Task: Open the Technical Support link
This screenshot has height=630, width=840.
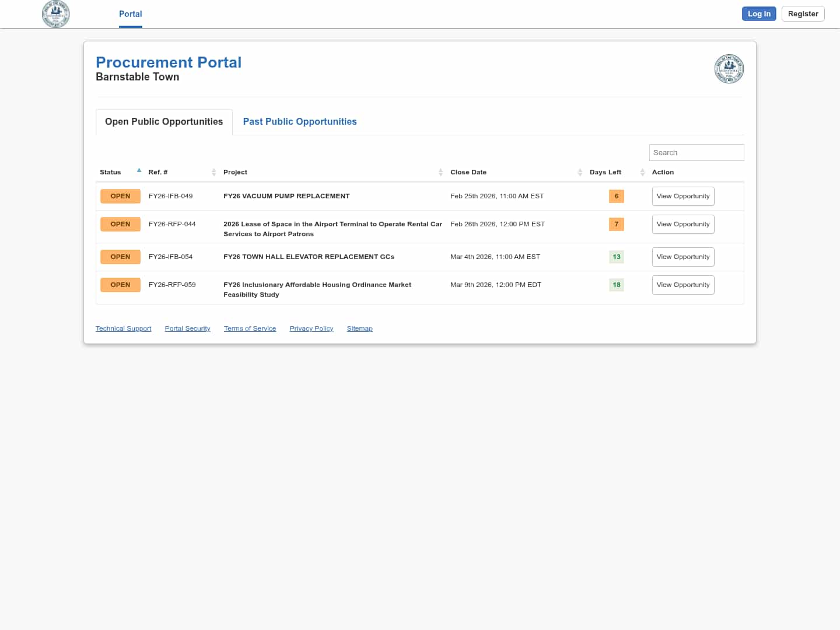Action: [123, 329]
